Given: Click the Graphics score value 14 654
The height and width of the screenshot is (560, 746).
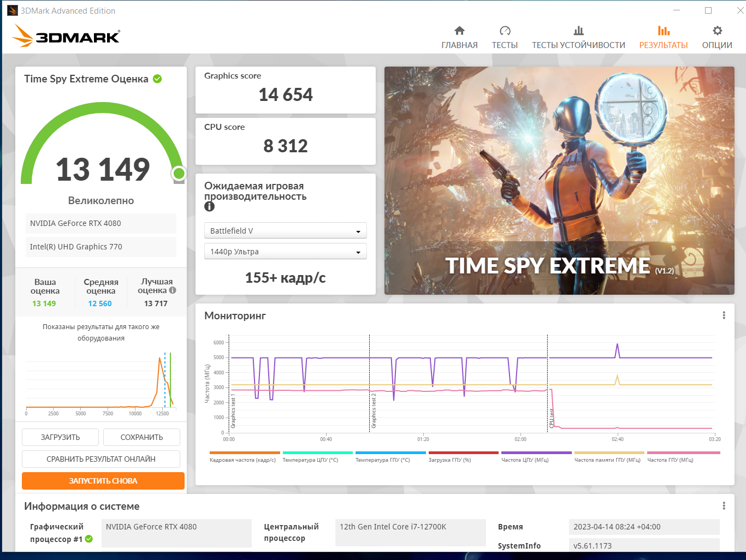Looking at the screenshot, I should pos(286,95).
